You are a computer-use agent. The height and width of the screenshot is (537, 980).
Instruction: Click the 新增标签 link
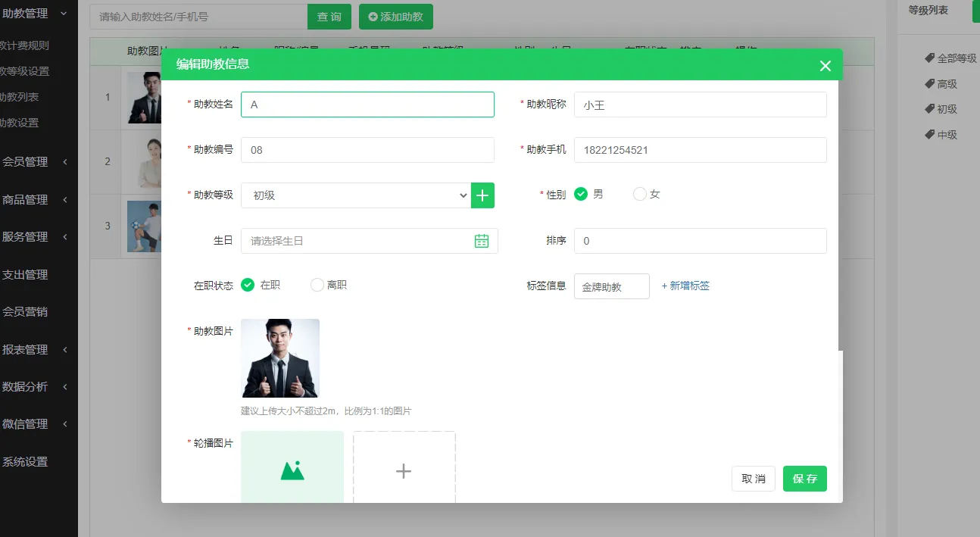(685, 286)
